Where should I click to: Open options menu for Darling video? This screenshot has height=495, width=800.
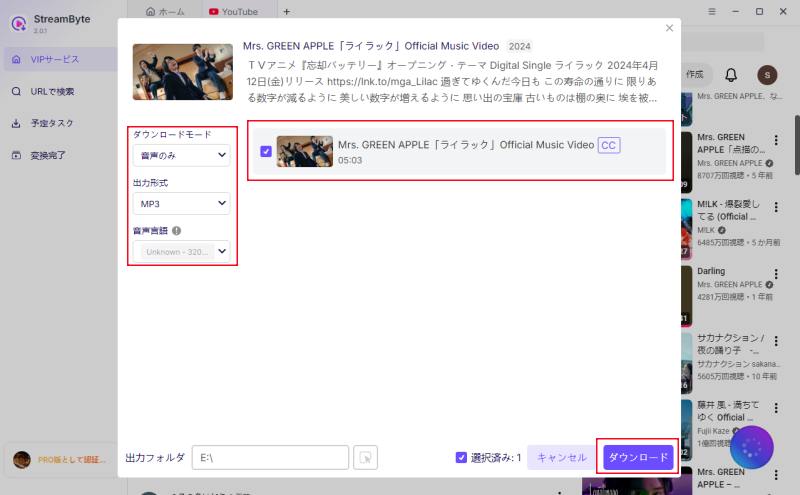[776, 274]
